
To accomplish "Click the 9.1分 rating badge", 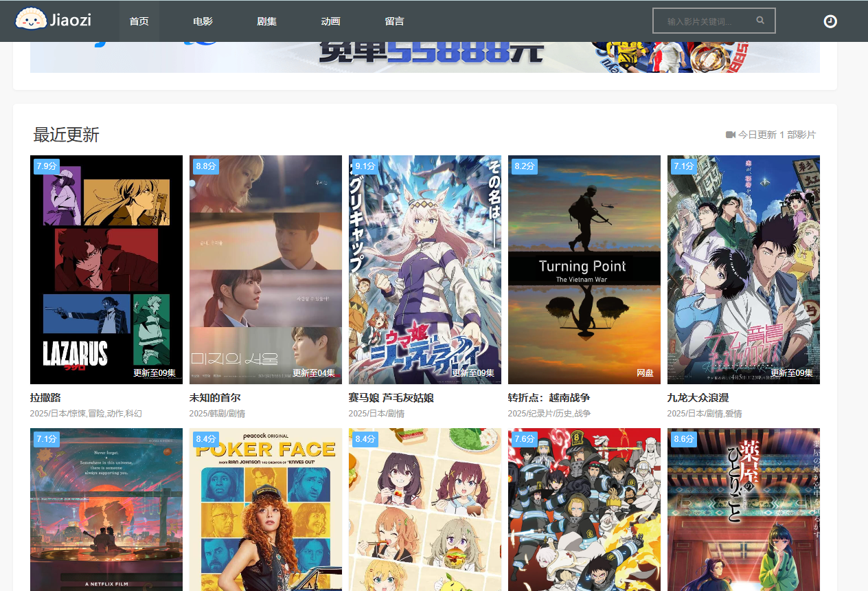I will [365, 166].
